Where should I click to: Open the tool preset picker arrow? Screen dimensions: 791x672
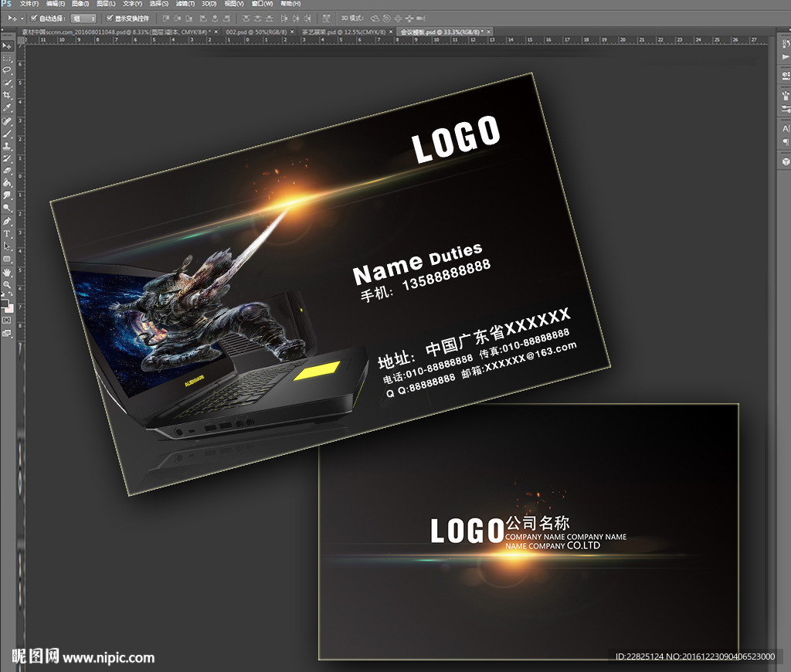pos(22,19)
